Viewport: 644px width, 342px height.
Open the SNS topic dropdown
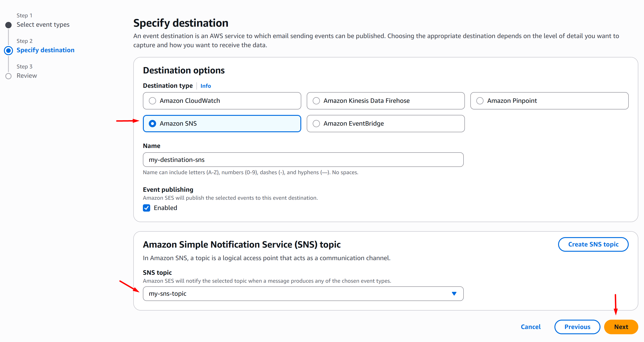point(303,293)
